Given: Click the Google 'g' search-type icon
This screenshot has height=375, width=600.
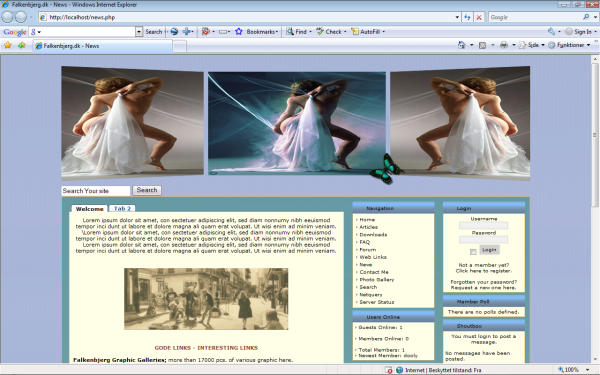Looking at the screenshot, I should (x=33, y=32).
